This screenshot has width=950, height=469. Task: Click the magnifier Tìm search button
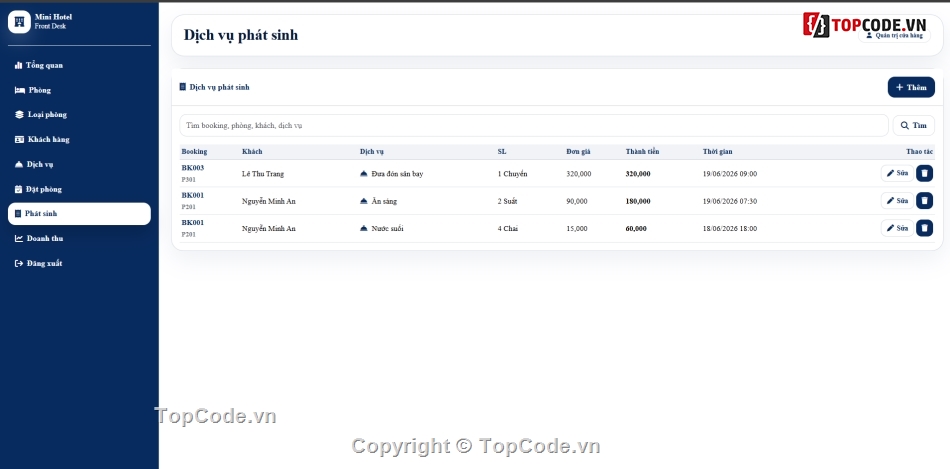coord(914,125)
